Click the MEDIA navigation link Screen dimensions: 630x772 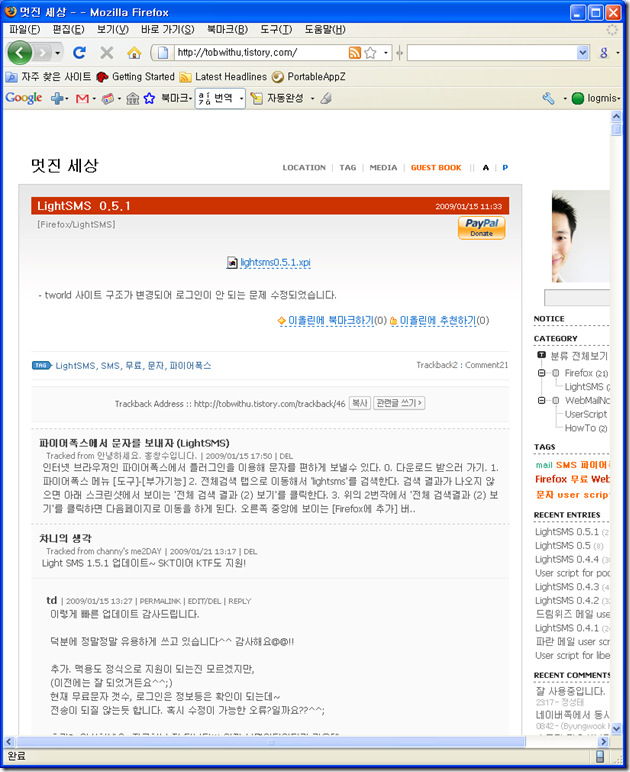(x=383, y=168)
